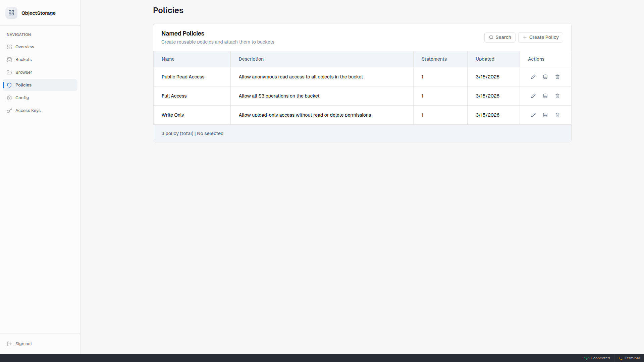Sign out of ObjectStorage
Viewport: 644px width, 362px height.
point(23,344)
